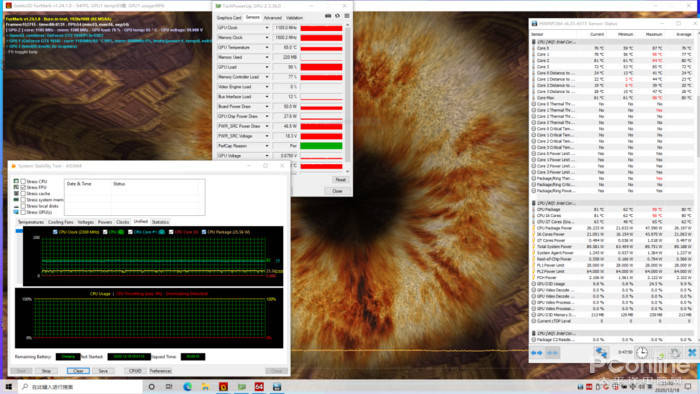The width and height of the screenshot is (700, 394).
Task: Select Total System Power row
Action: 613,246
